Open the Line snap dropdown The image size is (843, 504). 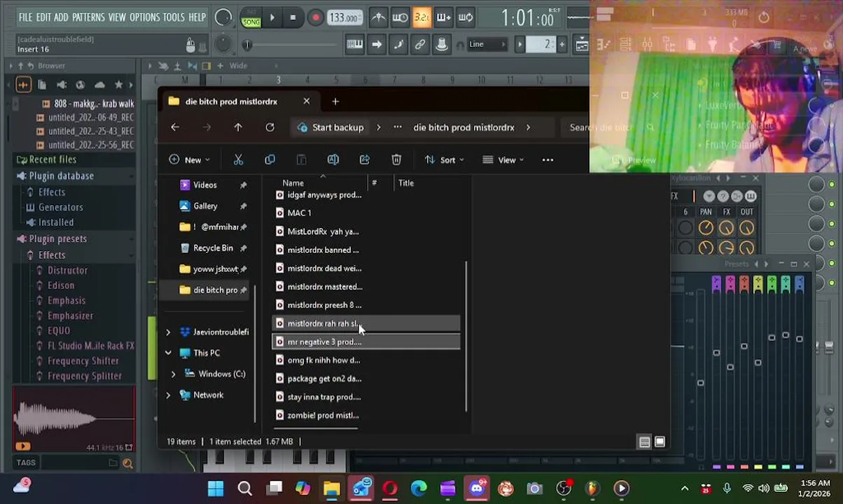click(487, 45)
